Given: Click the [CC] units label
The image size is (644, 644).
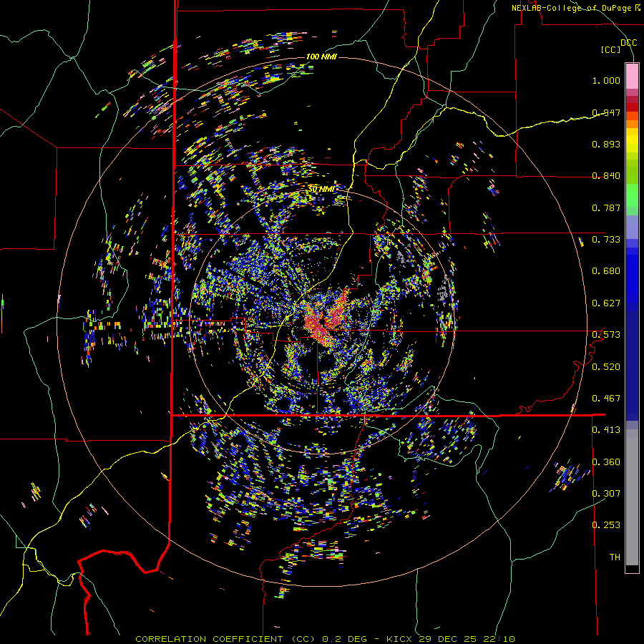Looking at the screenshot, I should tap(611, 49).
